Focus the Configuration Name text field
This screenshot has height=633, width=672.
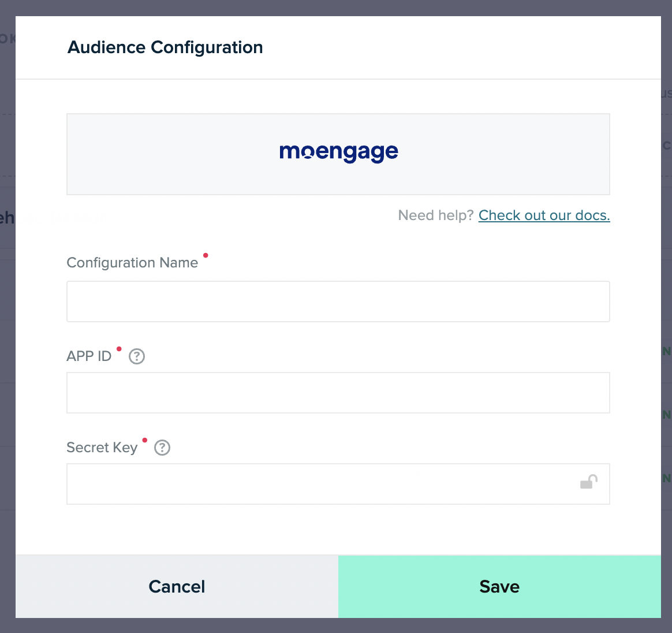click(338, 301)
